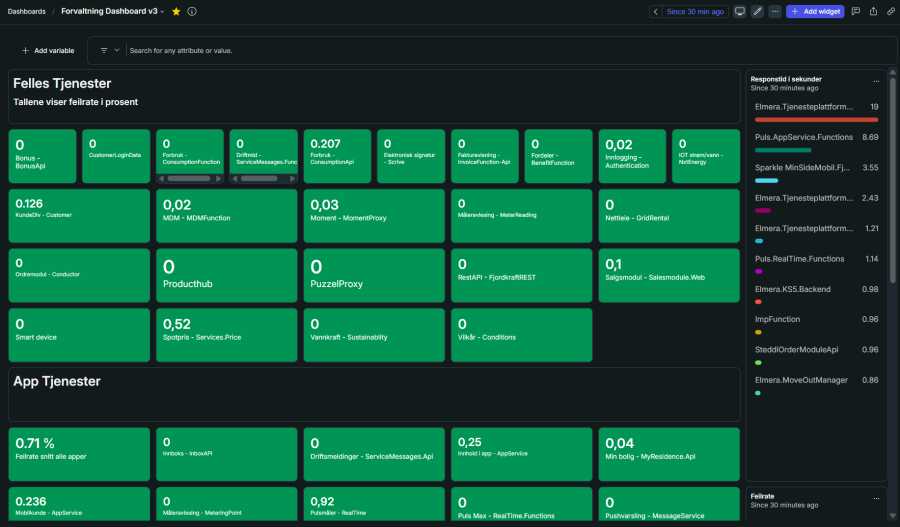
Task: Click the Moment - MomentProxy tile
Action: [374, 216]
